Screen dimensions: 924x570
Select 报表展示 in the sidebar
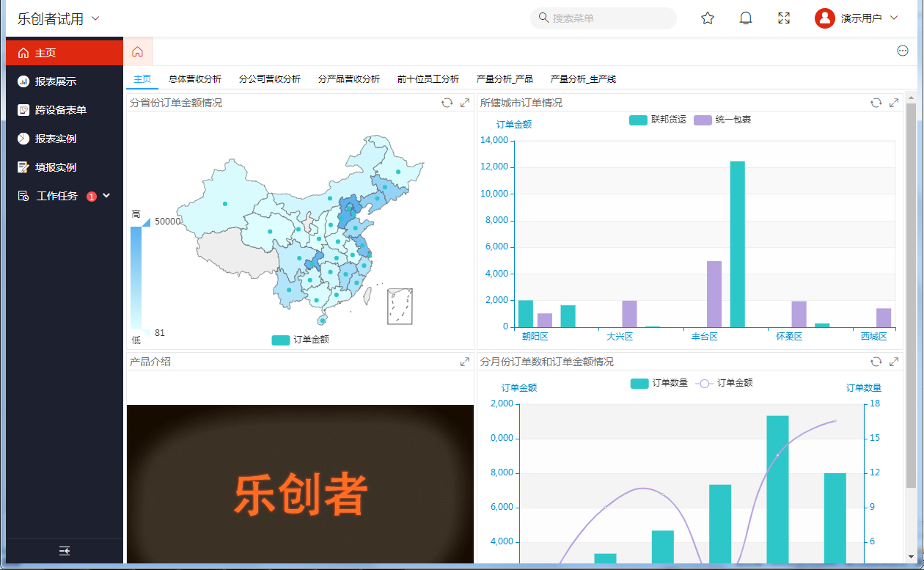coord(56,81)
